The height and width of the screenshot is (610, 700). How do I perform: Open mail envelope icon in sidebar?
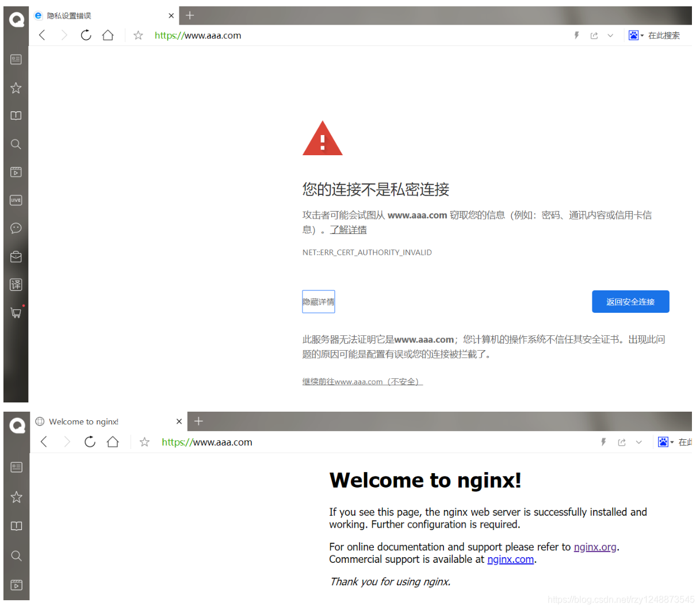16,256
